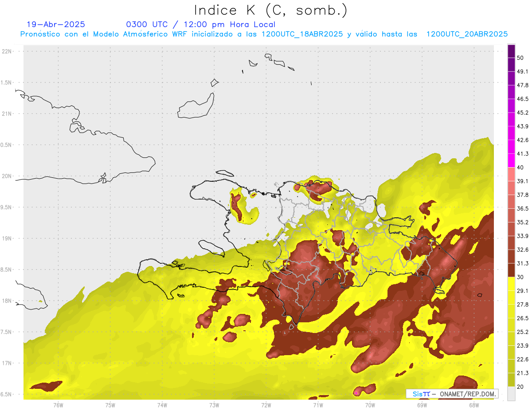Click the '75W' longitude label

(x=110, y=405)
